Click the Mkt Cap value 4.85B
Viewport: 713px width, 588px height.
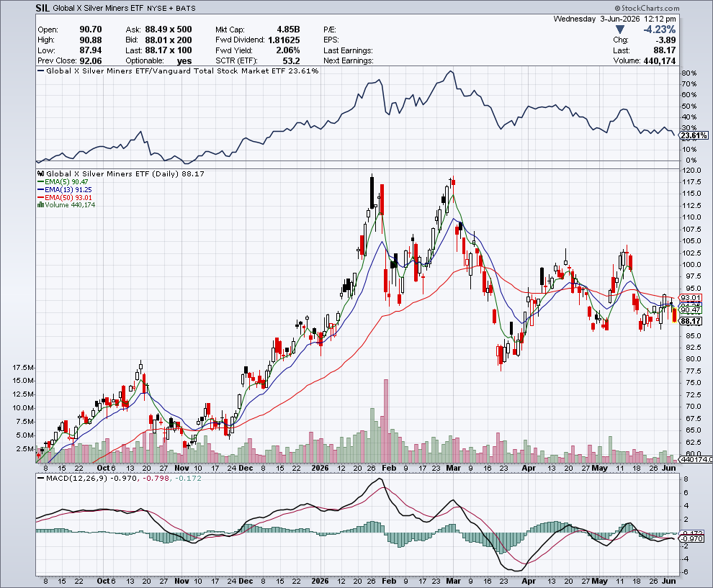tap(288, 30)
